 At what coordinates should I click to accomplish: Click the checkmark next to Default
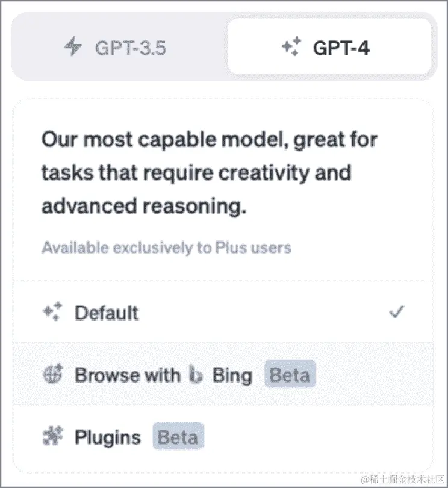tap(397, 311)
